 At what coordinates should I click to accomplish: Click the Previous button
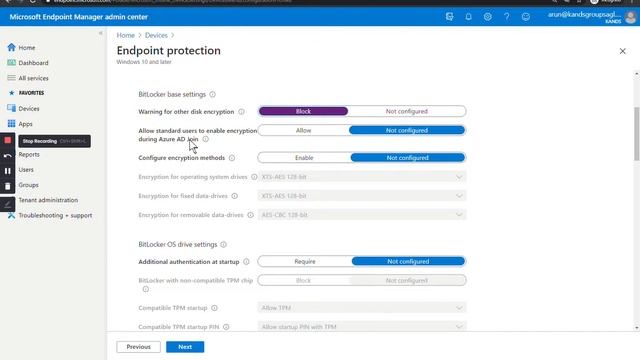coord(138,347)
